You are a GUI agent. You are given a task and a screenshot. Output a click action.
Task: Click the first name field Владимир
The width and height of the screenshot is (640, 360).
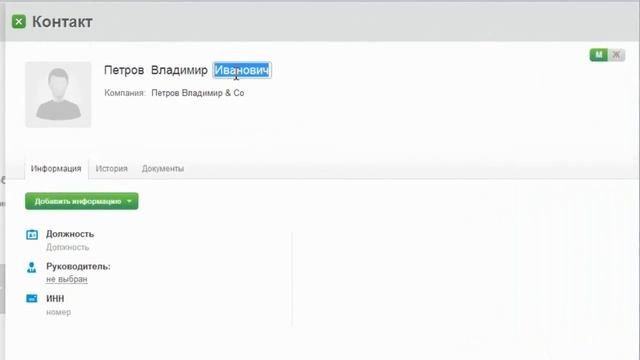pos(179,70)
